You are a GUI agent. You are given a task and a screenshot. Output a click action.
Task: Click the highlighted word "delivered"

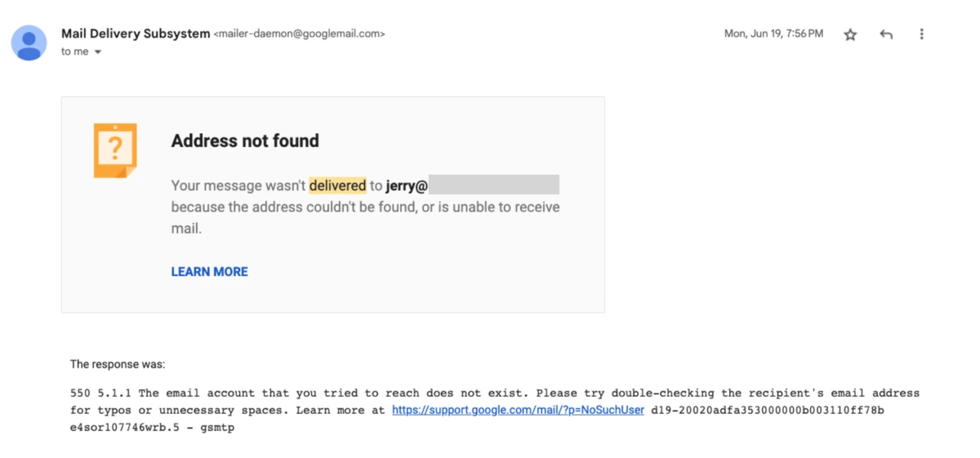point(337,185)
